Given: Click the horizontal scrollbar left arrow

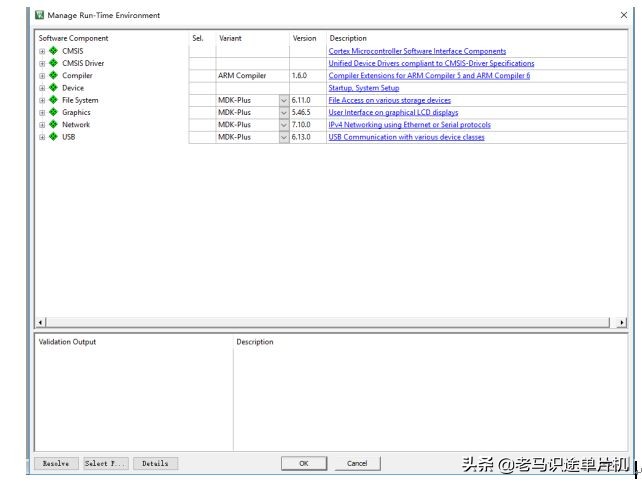Looking at the screenshot, I should tap(40, 323).
